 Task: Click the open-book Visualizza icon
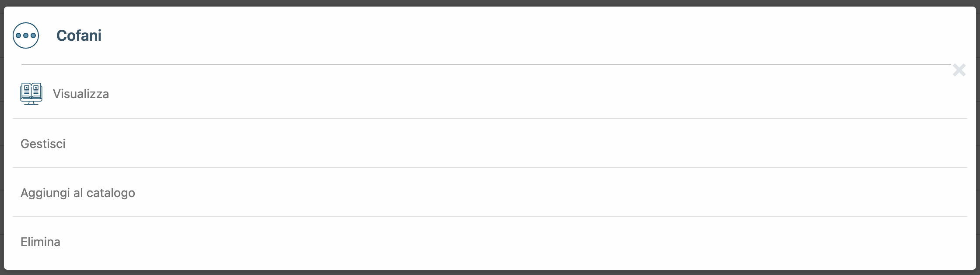(31, 94)
